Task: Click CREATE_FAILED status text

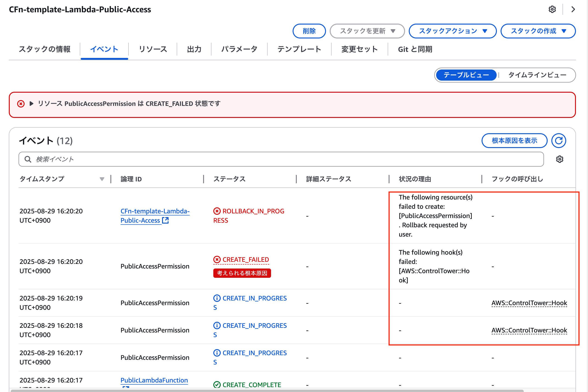Action: [246, 260]
